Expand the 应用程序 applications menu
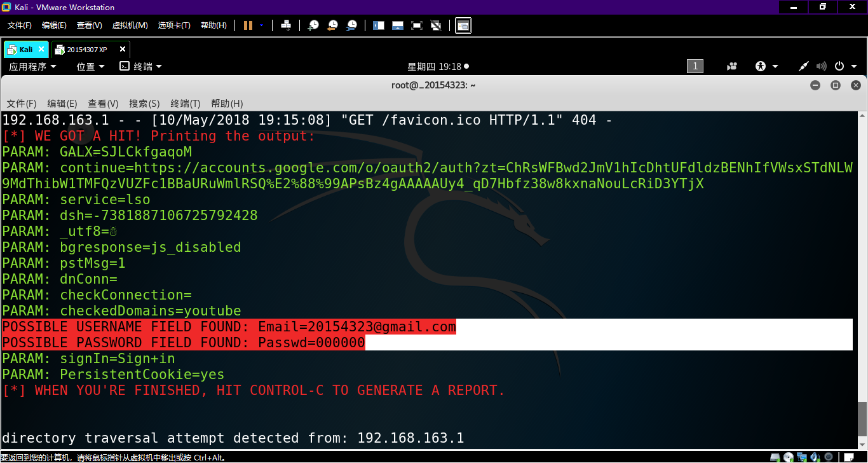Screen dimensions: 868x463 [32, 66]
